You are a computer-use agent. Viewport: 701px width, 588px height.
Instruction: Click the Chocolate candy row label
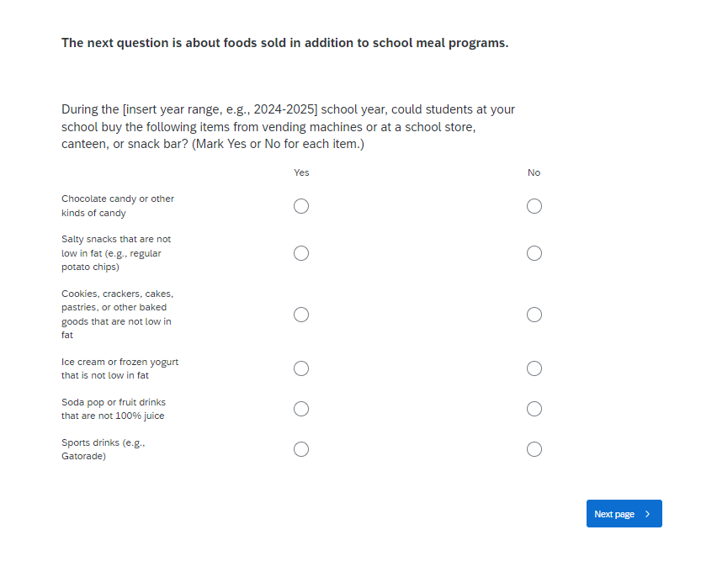[x=117, y=206]
